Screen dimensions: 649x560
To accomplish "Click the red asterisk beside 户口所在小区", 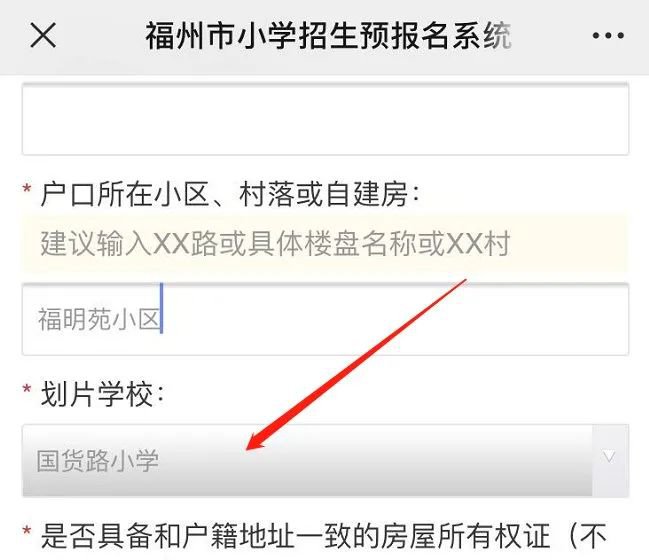I will click(27, 190).
